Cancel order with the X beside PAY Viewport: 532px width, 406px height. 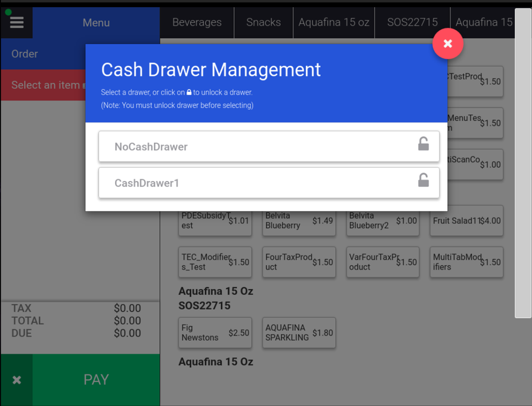pos(17,380)
